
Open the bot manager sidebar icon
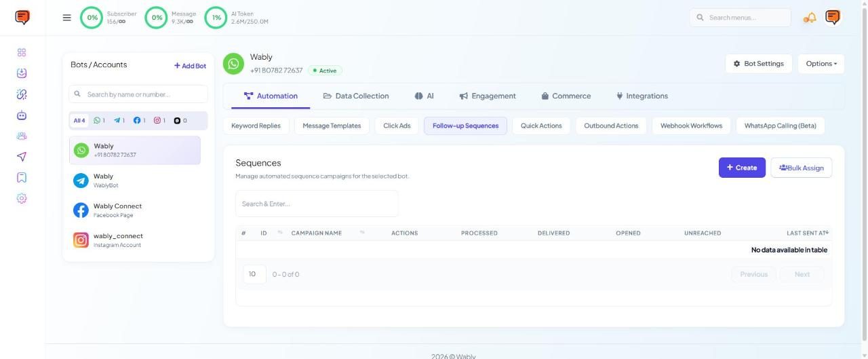click(x=22, y=115)
